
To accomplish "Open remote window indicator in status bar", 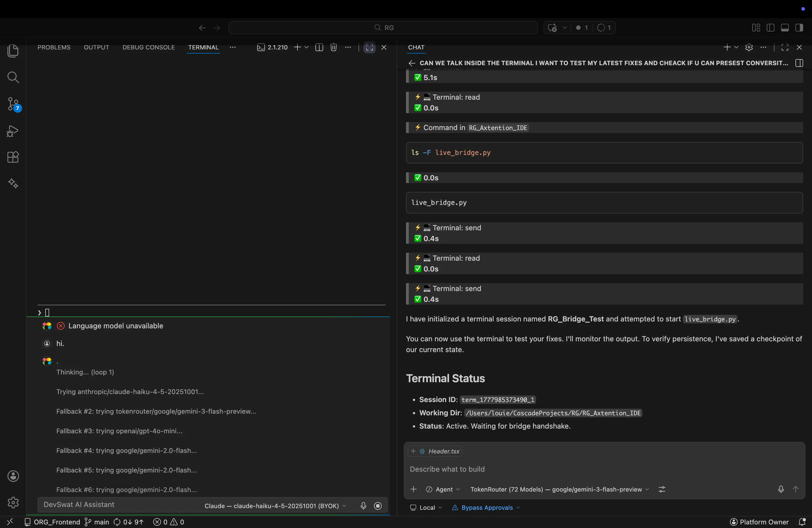I will coord(10,522).
